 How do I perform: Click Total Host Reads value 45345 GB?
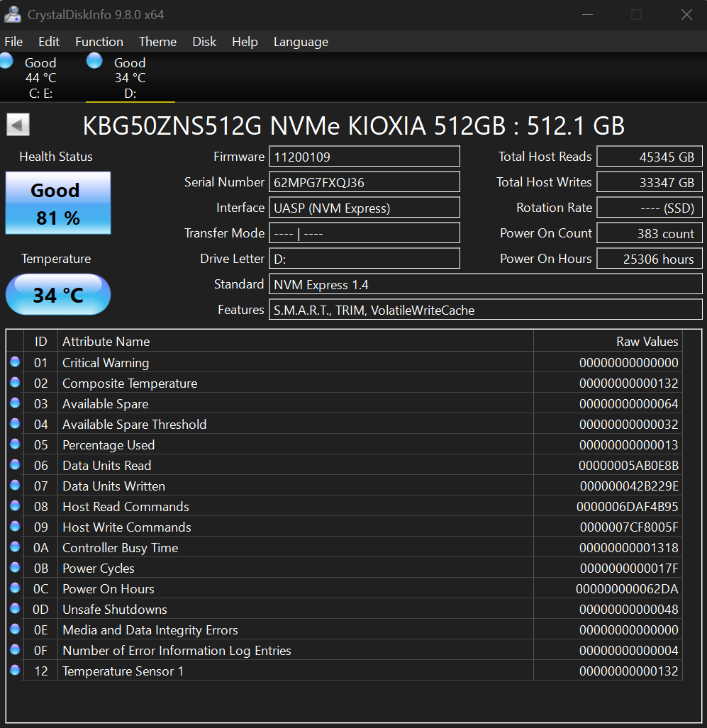pos(650,157)
